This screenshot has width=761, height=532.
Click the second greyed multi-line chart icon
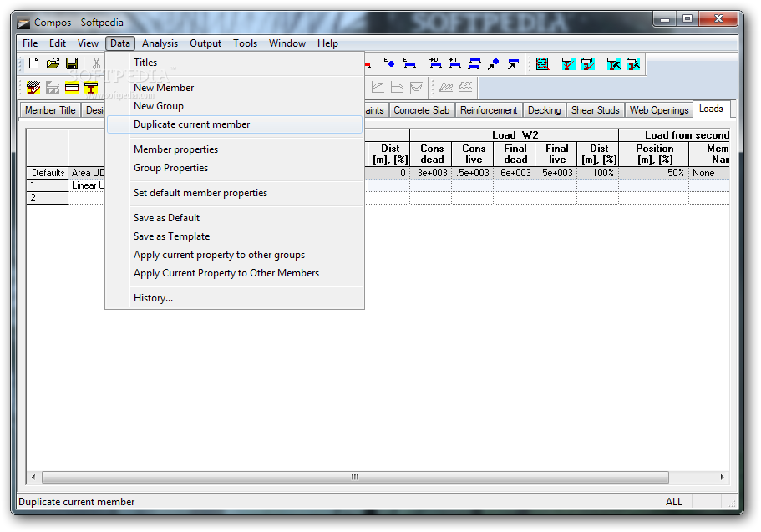coord(465,88)
